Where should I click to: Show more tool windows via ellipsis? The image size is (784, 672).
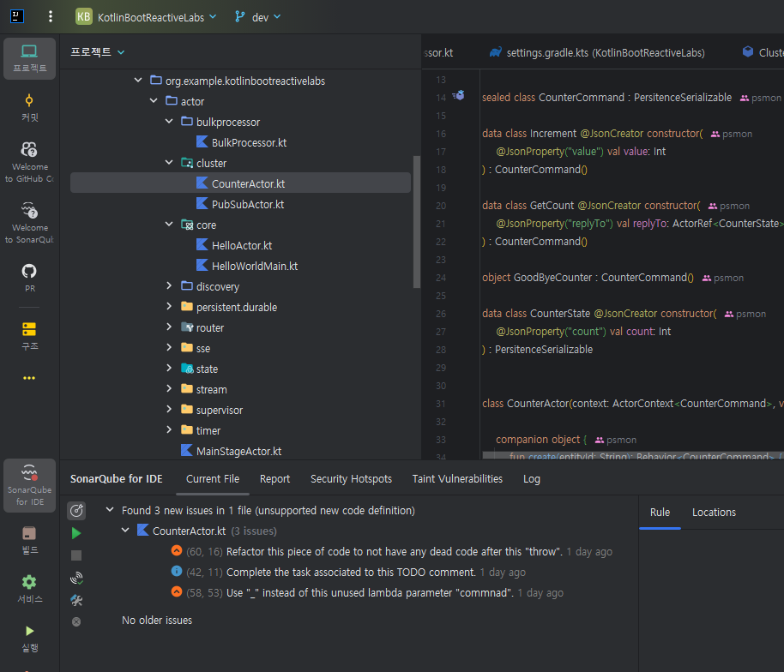(29, 378)
